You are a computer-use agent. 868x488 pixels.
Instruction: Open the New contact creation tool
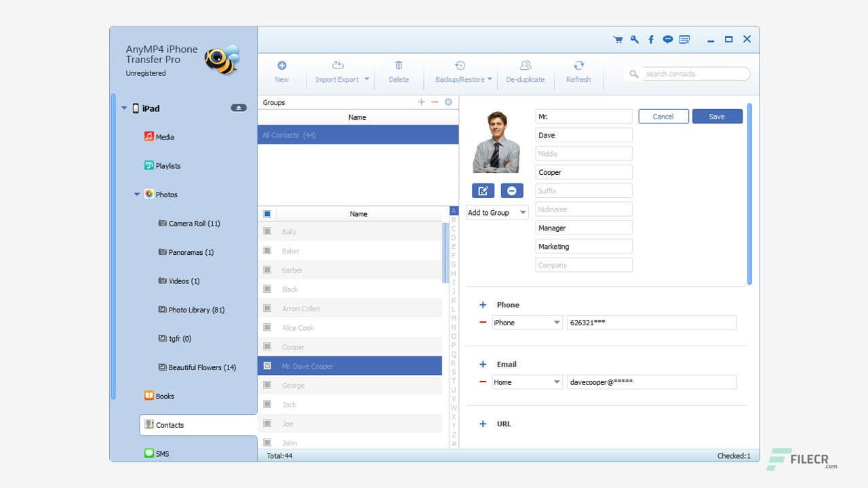tap(281, 70)
